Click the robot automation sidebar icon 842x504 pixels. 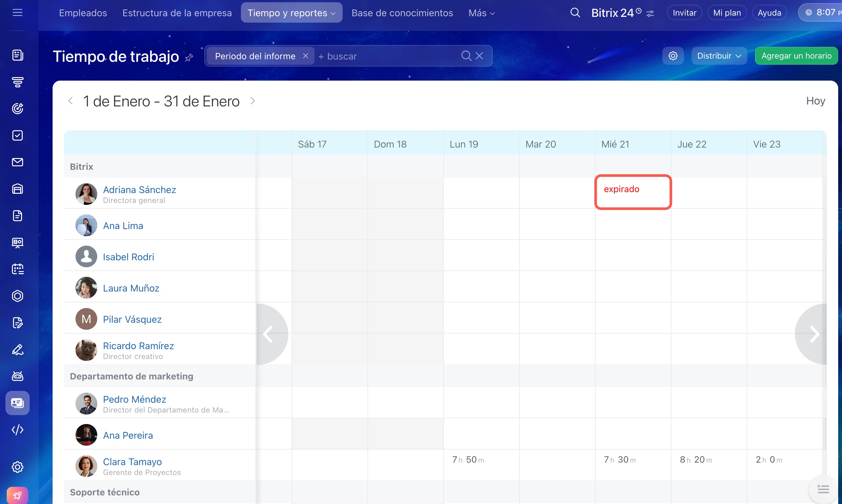tap(17, 376)
